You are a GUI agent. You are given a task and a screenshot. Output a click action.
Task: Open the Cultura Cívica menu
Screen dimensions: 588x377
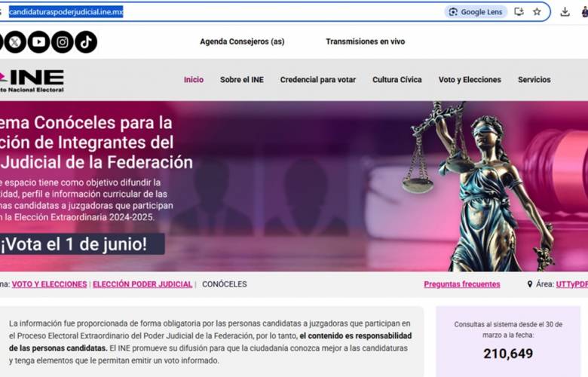[397, 79]
